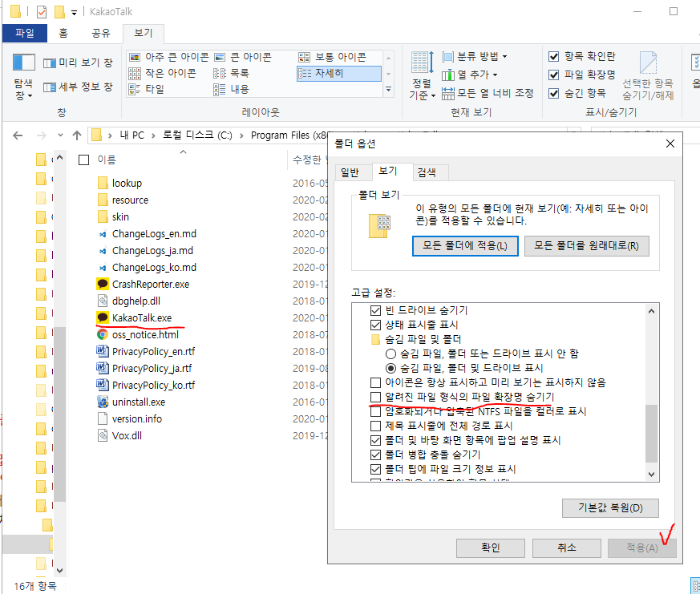Click the ChangeLogs_ja.md file icon
700x594 pixels.
(x=103, y=250)
